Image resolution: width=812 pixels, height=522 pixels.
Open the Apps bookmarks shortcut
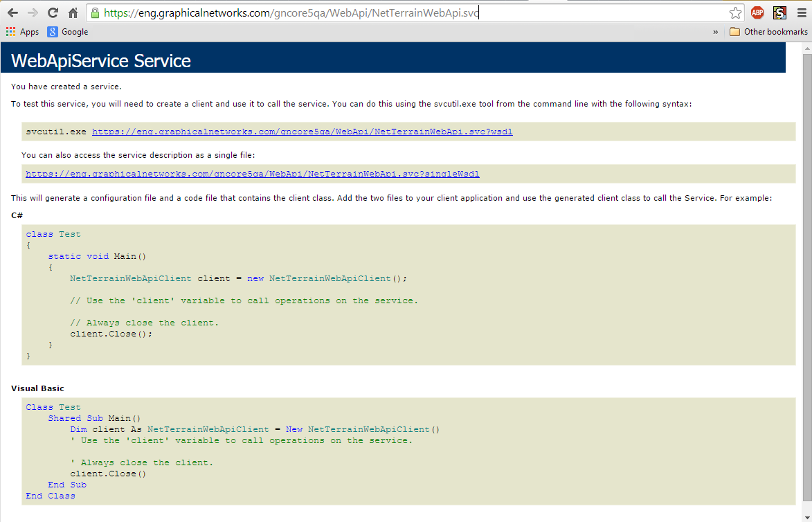point(22,32)
